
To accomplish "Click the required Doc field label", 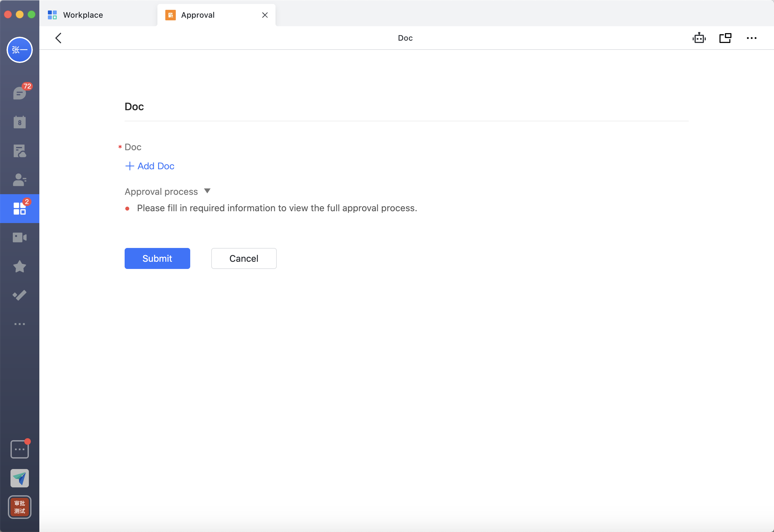I will (133, 147).
